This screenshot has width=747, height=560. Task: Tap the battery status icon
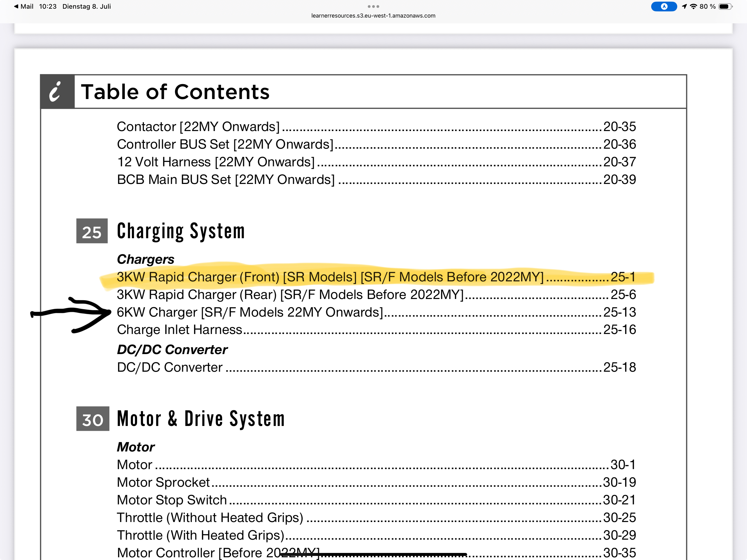(x=725, y=7)
